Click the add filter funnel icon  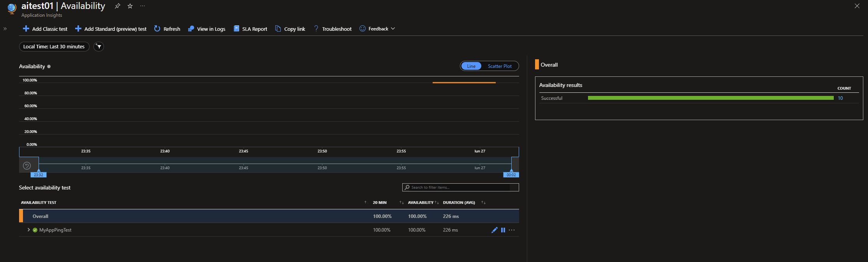pos(99,47)
